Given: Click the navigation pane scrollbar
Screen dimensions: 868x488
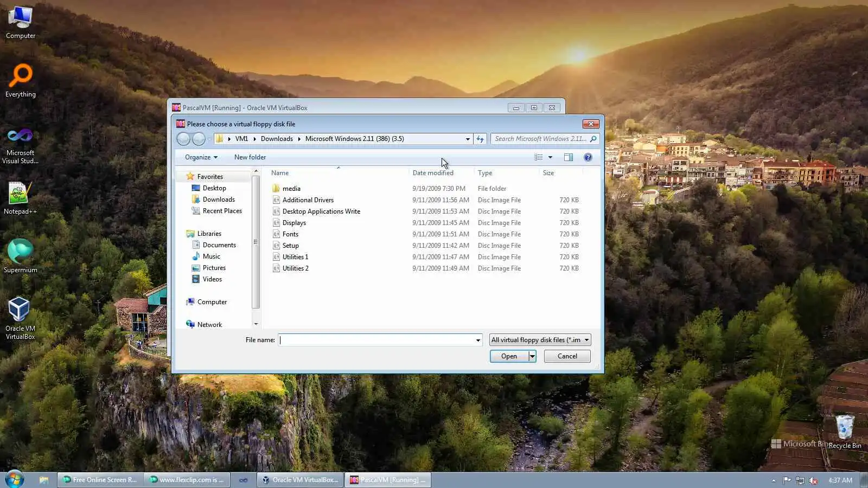Looking at the screenshot, I should pos(256,242).
